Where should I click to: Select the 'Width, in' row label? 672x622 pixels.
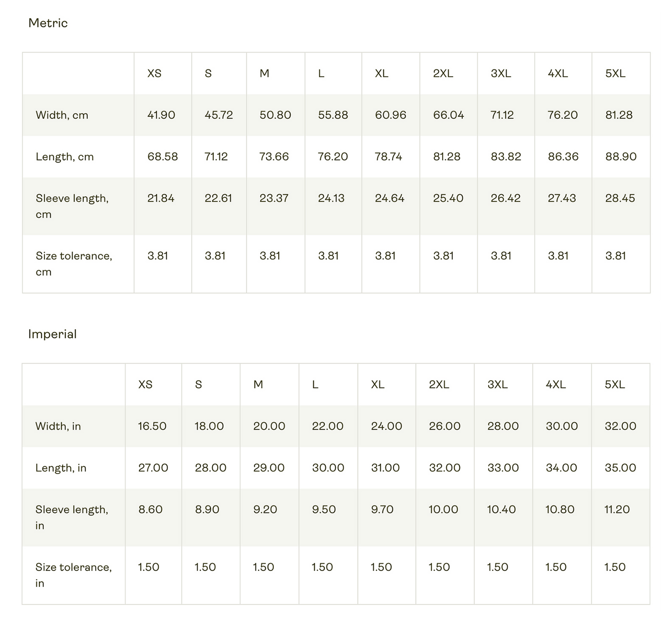tap(58, 426)
